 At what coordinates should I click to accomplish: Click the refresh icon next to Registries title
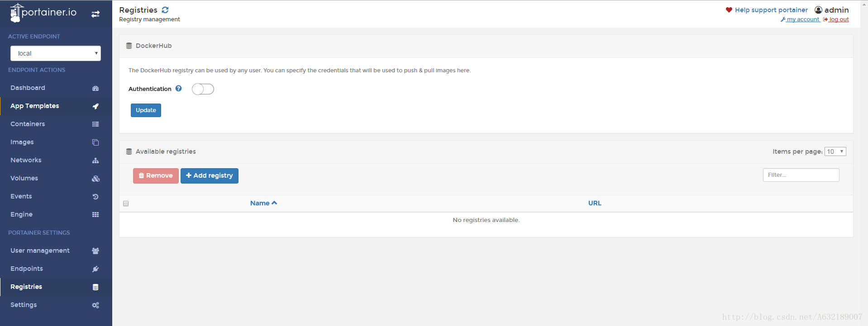165,10
